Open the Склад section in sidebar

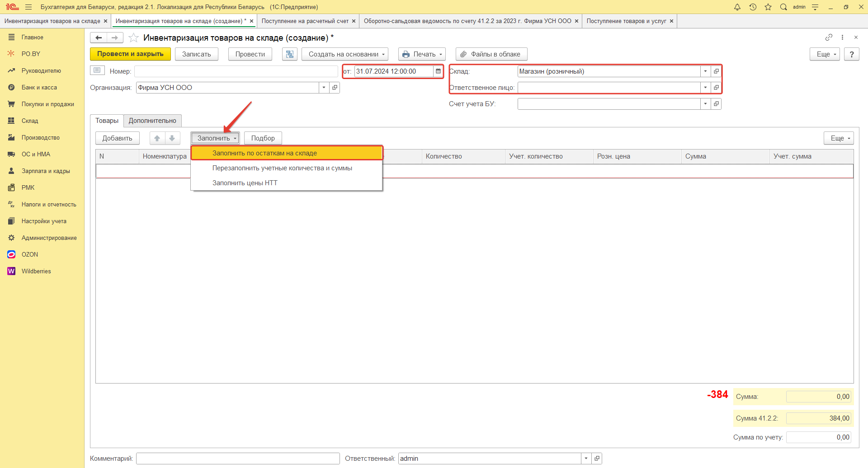click(x=30, y=121)
